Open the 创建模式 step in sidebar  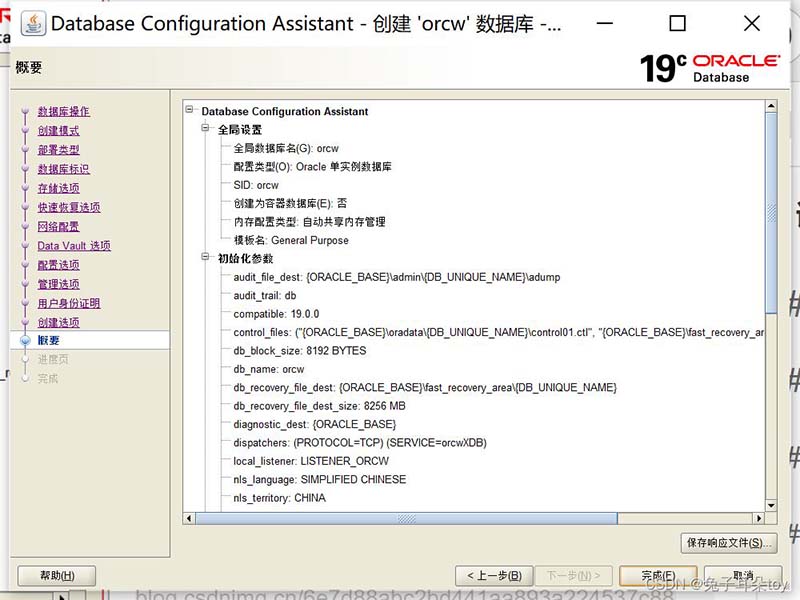point(58,130)
